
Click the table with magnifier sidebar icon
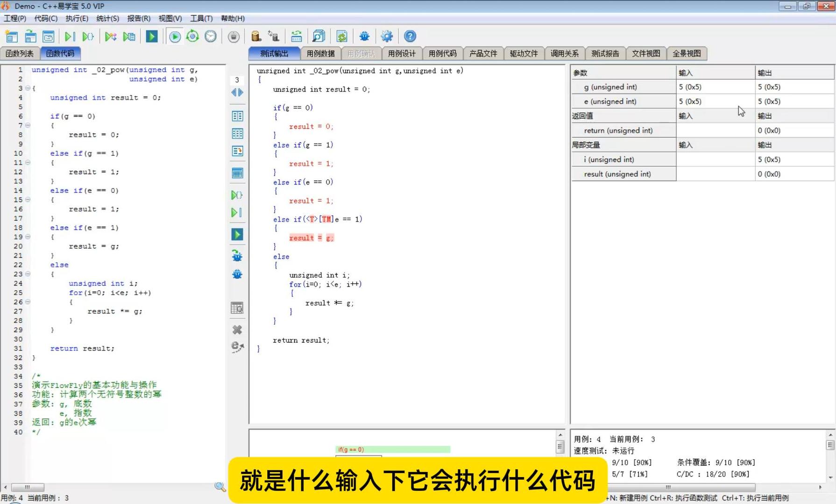(237, 308)
